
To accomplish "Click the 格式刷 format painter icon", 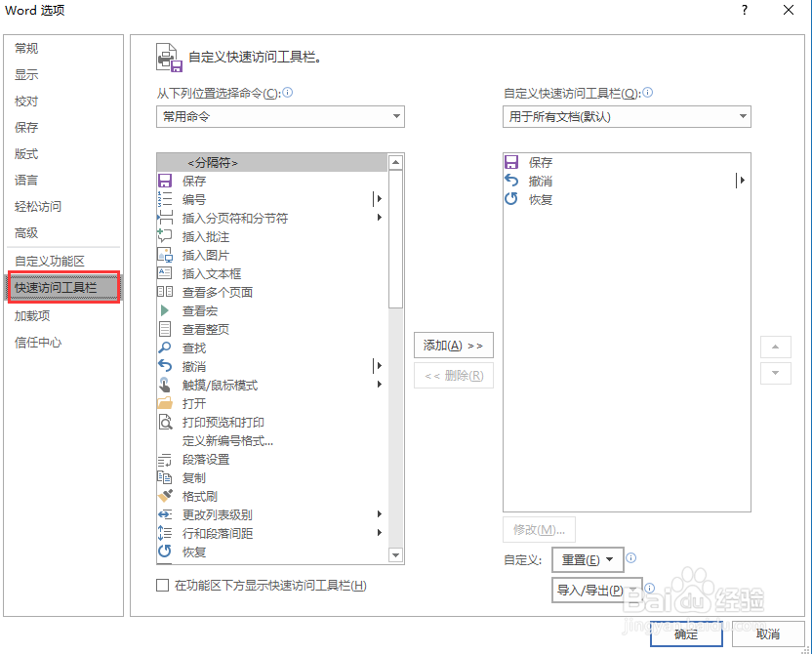I will point(165,496).
